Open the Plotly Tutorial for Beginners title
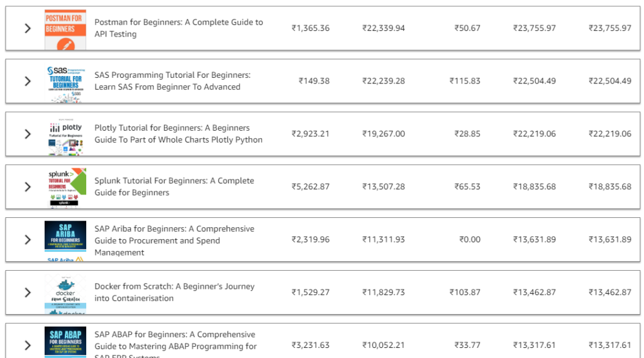This screenshot has height=358, width=644. [179, 134]
